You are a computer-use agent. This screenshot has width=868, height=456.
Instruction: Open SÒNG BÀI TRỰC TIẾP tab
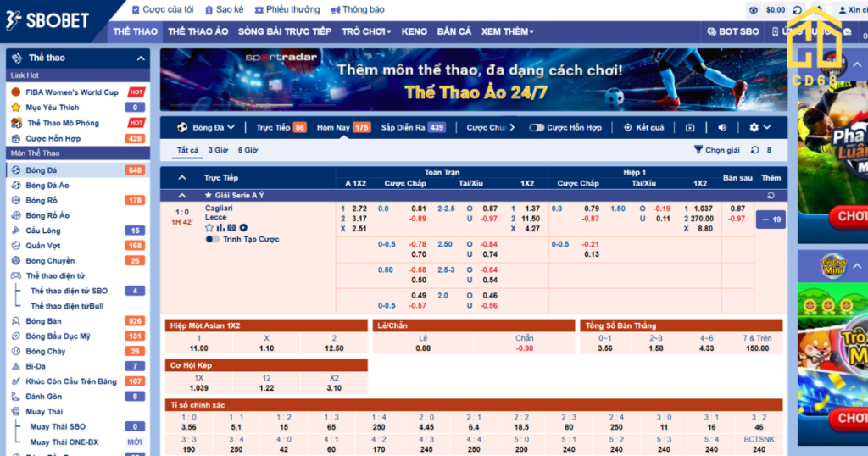click(285, 31)
